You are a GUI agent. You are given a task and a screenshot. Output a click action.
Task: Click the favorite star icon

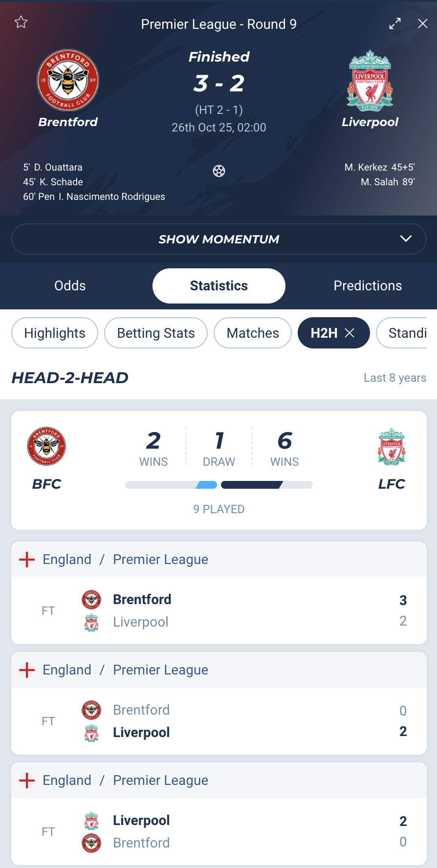click(21, 22)
